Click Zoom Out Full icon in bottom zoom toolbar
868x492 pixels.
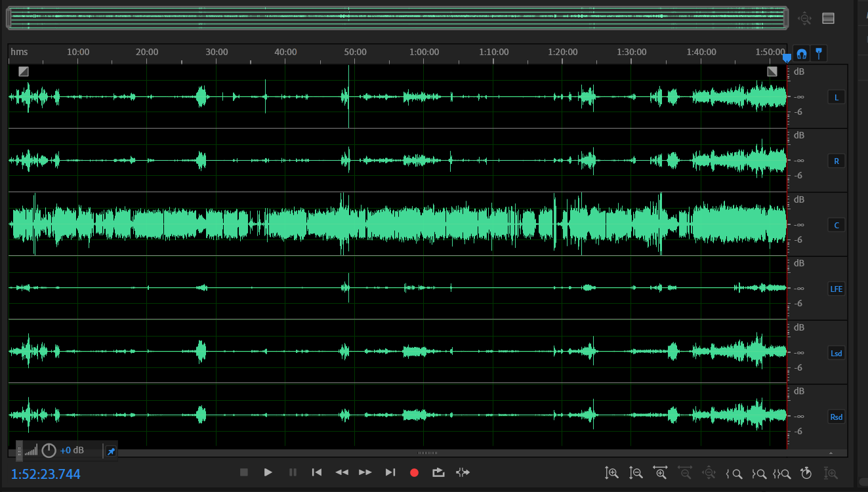pyautogui.click(x=709, y=473)
